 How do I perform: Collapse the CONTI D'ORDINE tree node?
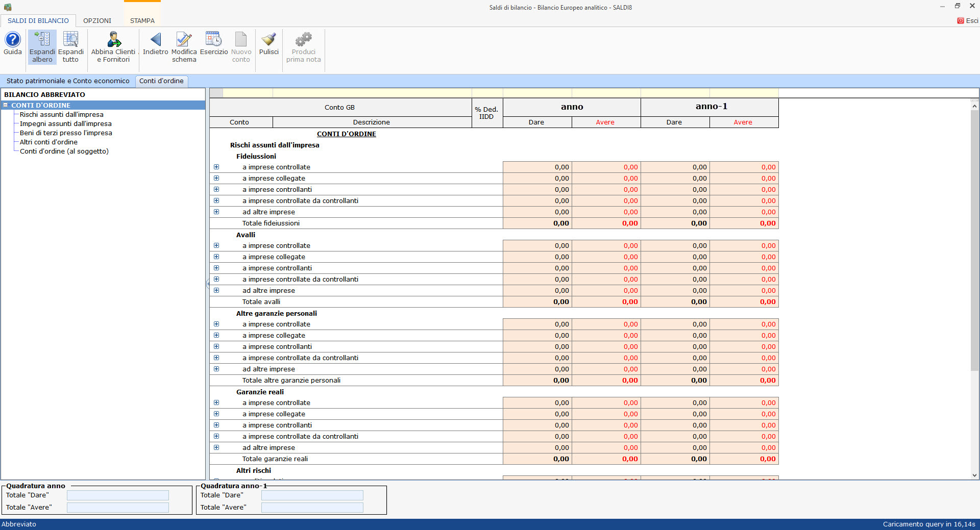pos(6,105)
